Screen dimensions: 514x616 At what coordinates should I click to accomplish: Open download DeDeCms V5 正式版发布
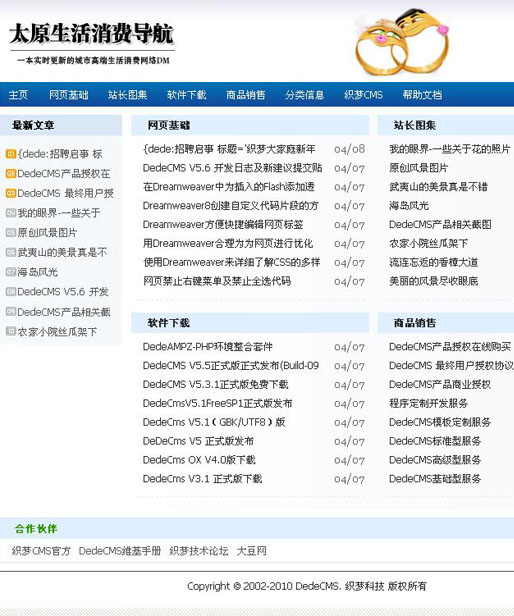coord(198,441)
